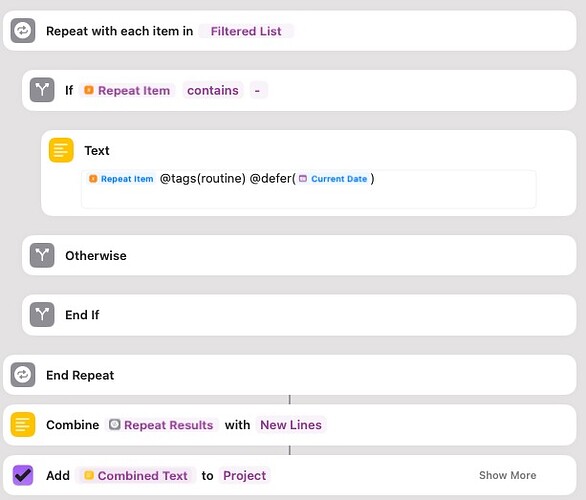586x500 pixels.
Task: Expand Show More on Add action
Action: (x=508, y=475)
